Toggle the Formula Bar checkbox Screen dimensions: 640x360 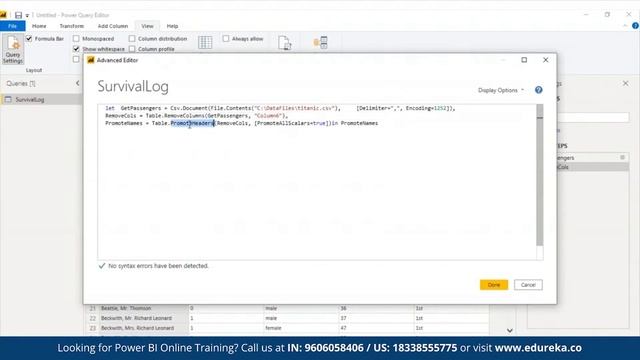pyautogui.click(x=29, y=38)
